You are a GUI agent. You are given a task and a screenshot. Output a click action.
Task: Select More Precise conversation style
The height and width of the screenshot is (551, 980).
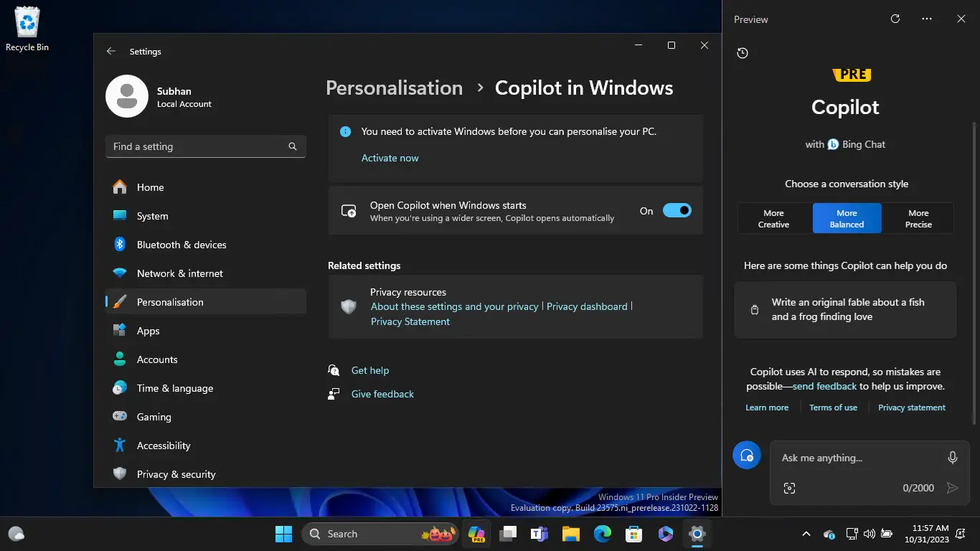tap(918, 219)
